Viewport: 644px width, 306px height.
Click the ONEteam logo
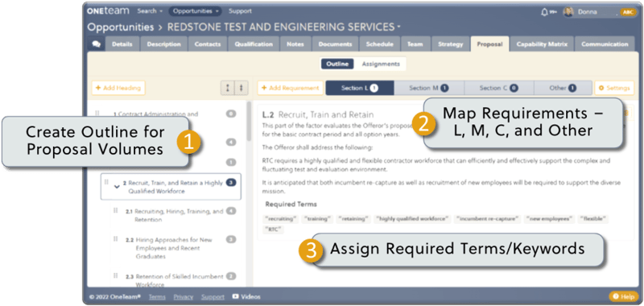click(108, 11)
